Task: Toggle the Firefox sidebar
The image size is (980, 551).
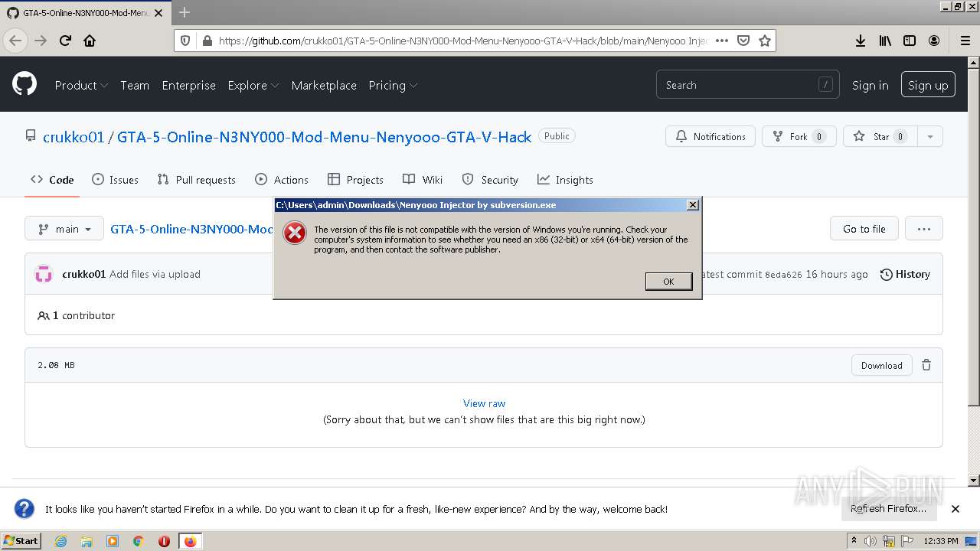Action: [x=910, y=41]
